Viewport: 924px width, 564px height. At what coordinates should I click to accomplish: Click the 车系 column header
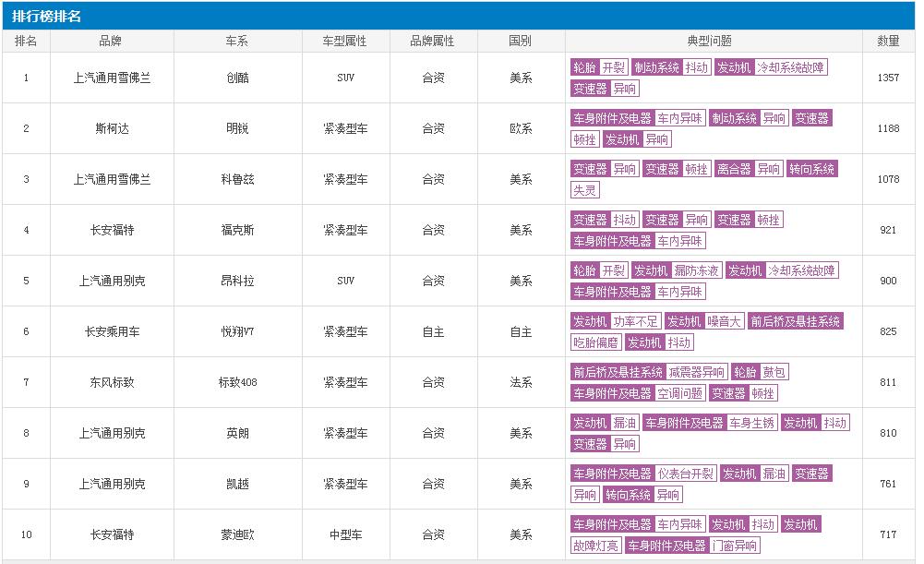tap(237, 41)
